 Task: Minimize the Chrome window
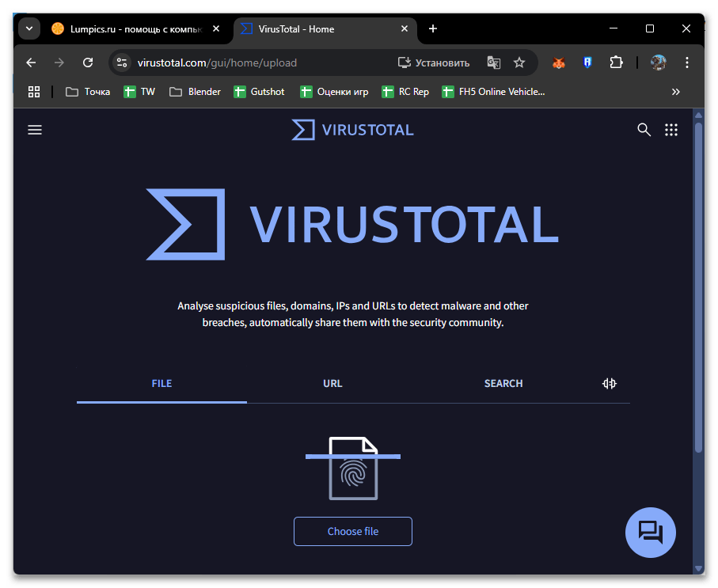(x=614, y=28)
